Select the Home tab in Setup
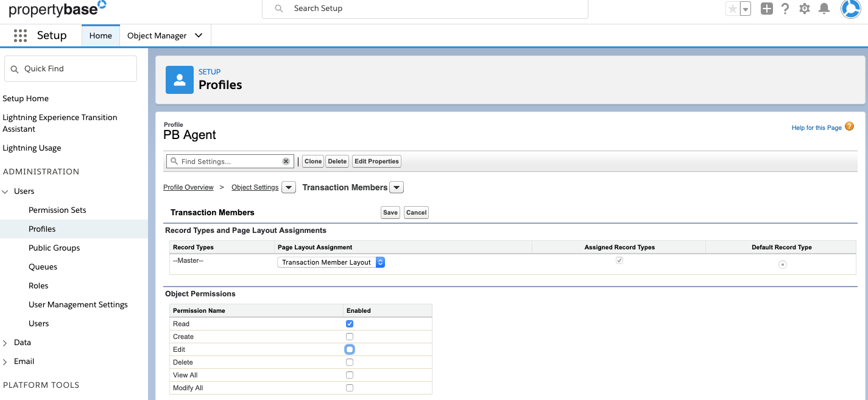 pos(100,35)
